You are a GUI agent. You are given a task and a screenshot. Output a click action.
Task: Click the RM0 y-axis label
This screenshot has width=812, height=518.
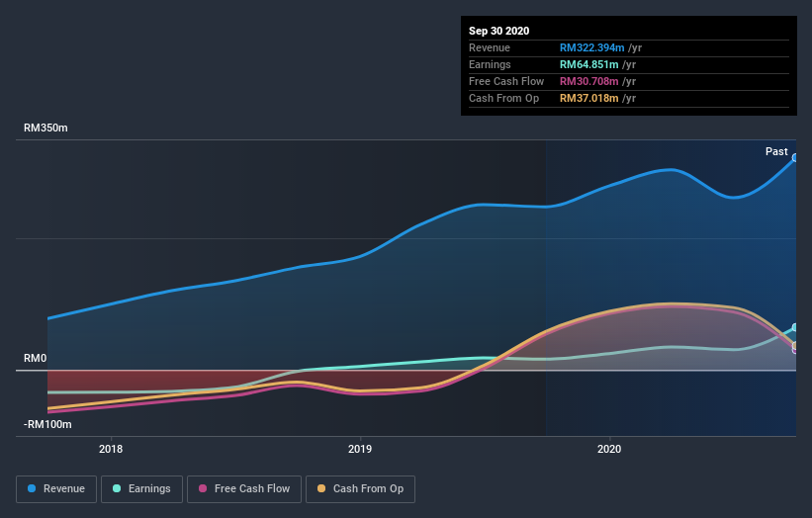pyautogui.click(x=36, y=358)
